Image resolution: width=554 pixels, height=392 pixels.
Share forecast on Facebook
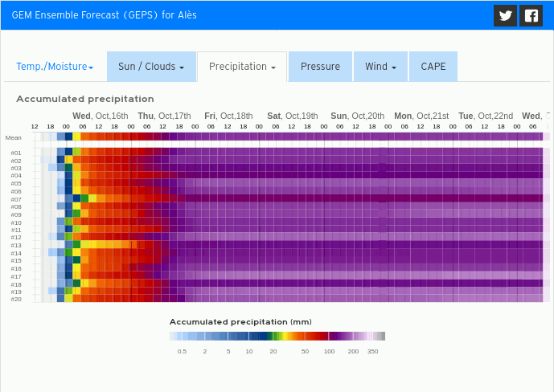pos(531,15)
